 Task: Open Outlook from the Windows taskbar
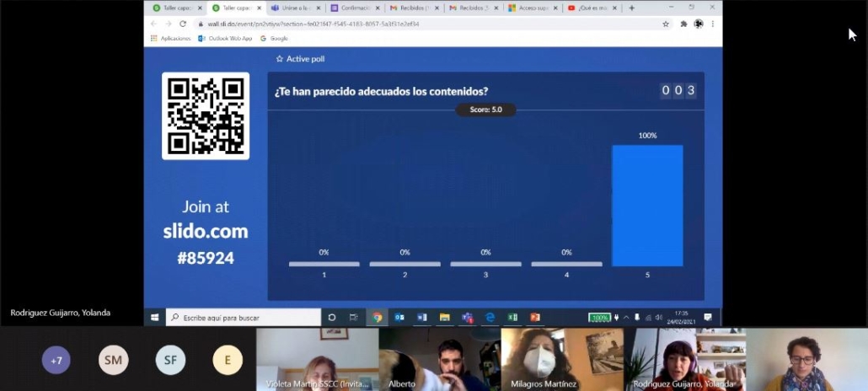click(399, 318)
